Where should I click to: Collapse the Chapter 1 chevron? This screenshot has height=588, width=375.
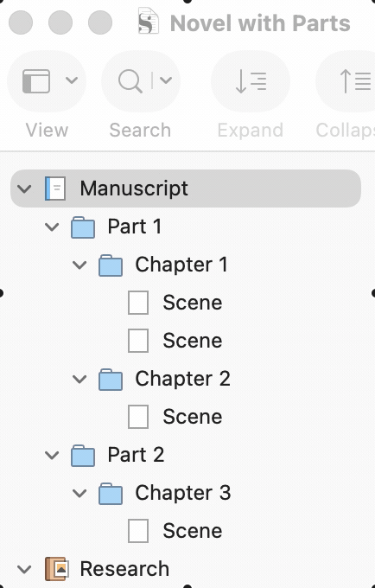pyautogui.click(x=79, y=265)
